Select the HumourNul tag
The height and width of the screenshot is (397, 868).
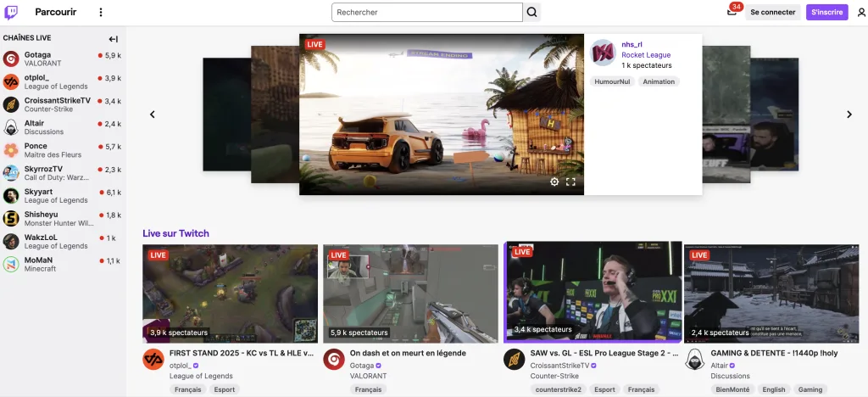click(611, 82)
